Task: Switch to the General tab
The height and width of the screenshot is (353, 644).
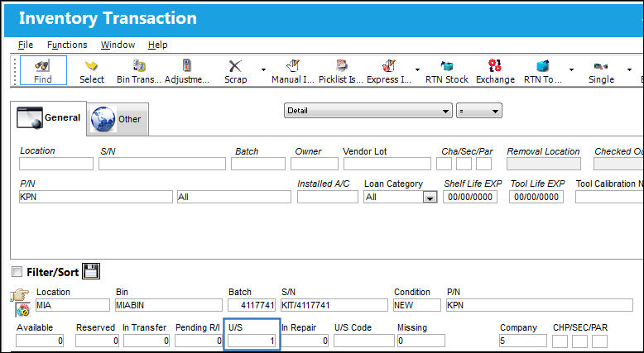Action: tap(49, 118)
